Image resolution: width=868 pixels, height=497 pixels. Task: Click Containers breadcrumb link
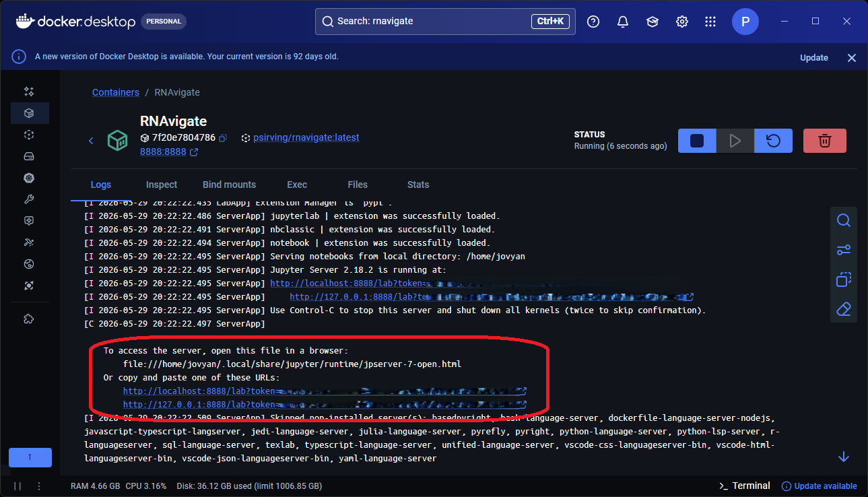pos(116,92)
